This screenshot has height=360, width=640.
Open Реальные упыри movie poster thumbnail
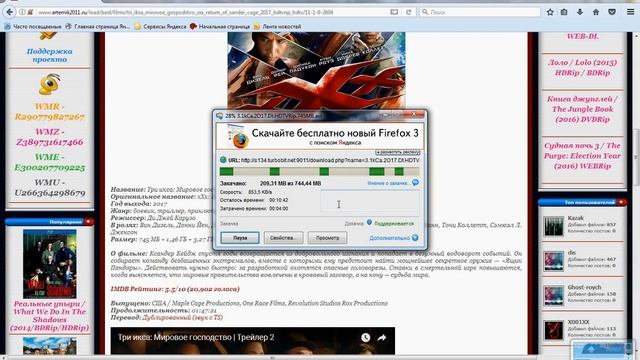[49, 264]
